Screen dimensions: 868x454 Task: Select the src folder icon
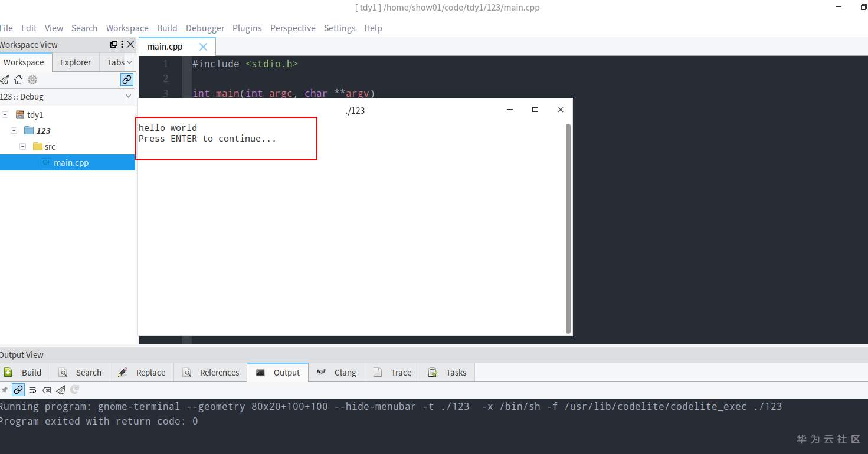[38, 146]
